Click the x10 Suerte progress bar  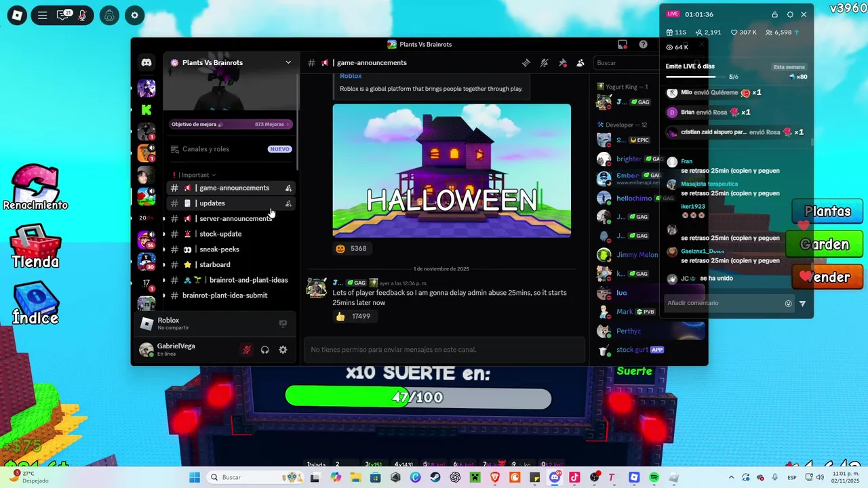[x=418, y=397]
